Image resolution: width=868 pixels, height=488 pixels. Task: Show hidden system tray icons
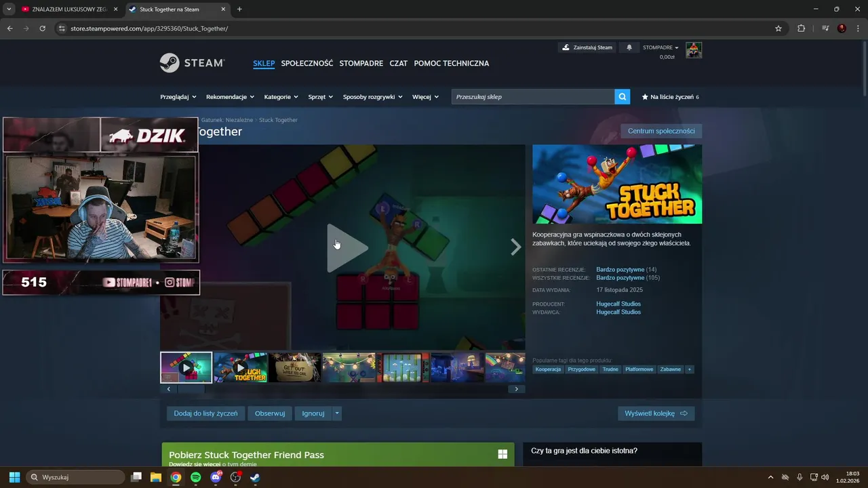770,477
